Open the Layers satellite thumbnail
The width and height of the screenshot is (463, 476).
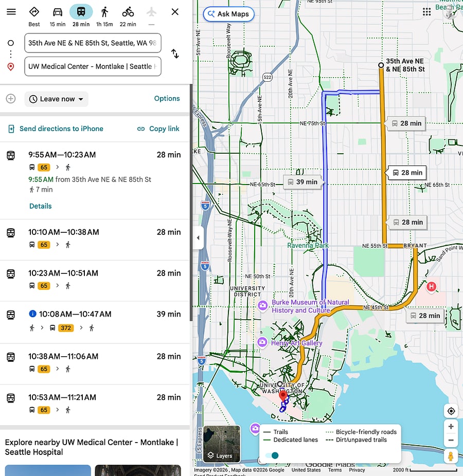222,444
